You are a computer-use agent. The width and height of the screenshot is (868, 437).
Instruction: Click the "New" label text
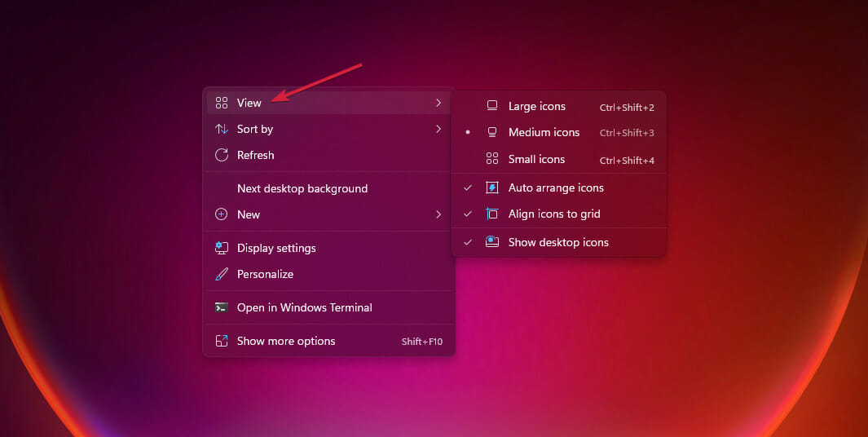tap(249, 214)
